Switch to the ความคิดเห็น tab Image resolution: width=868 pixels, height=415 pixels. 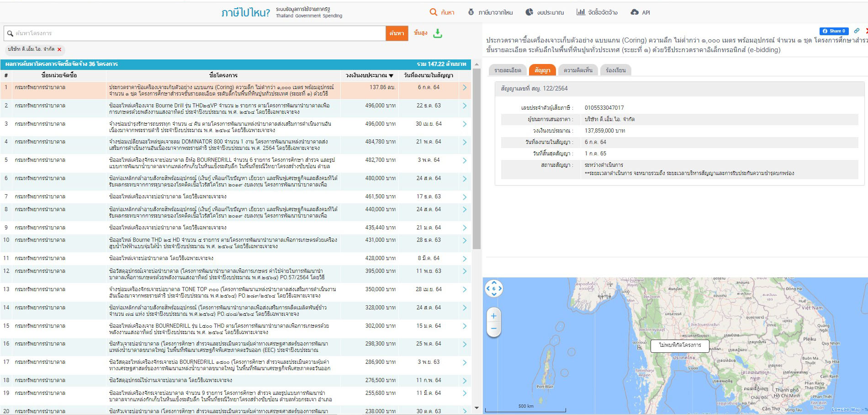[578, 70]
